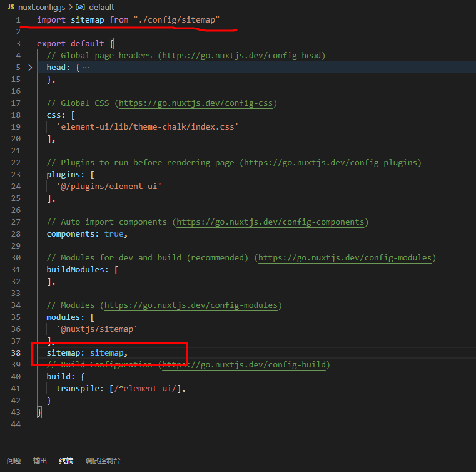Screen dimensions: 476x472
Task: Open the config-modules link on line 30
Action: [x=345, y=257]
